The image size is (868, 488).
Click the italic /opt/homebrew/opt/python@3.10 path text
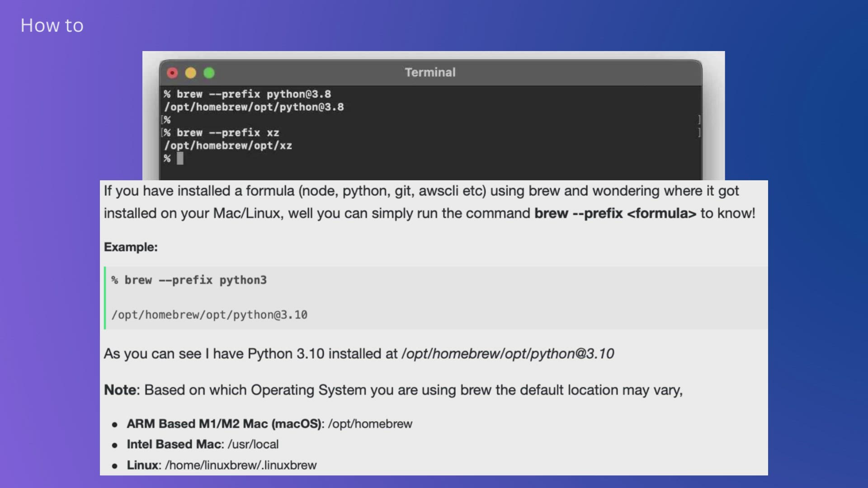[x=507, y=354]
